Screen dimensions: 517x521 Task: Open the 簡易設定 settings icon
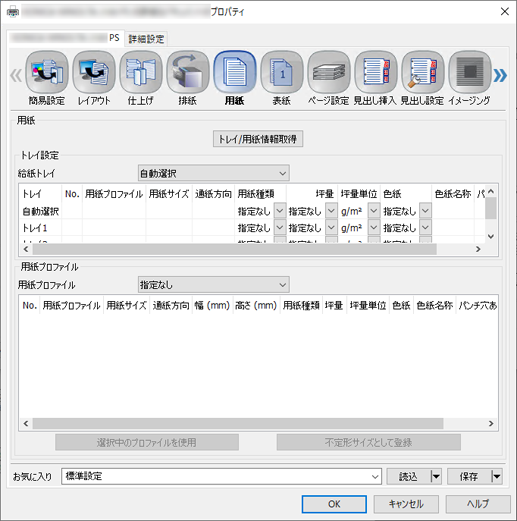click(47, 72)
